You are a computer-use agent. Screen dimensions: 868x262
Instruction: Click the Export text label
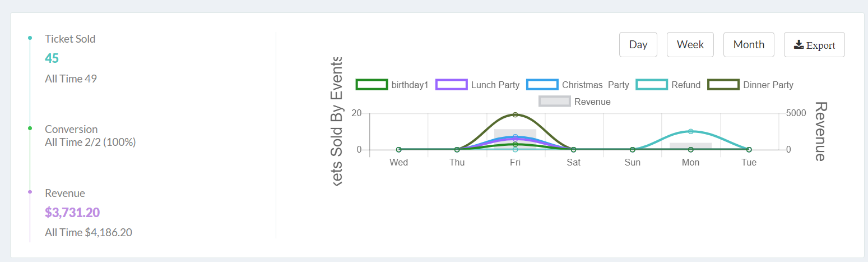coord(821,46)
